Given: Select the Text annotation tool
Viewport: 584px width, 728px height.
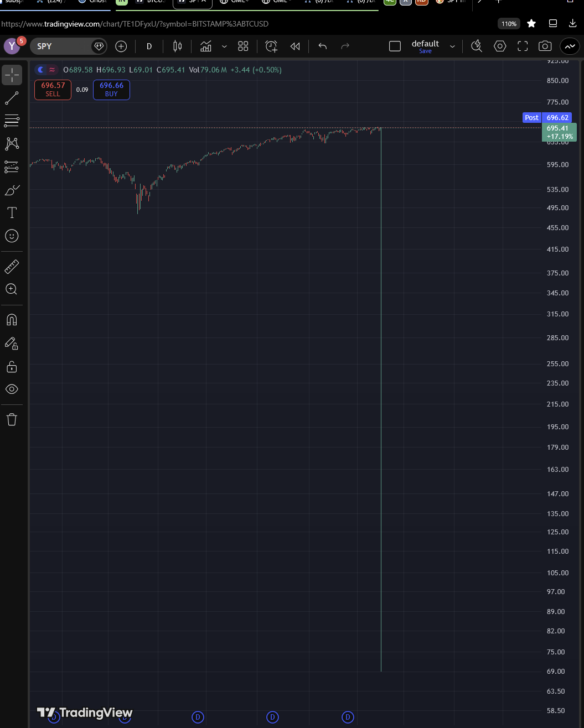Looking at the screenshot, I should 12,213.
